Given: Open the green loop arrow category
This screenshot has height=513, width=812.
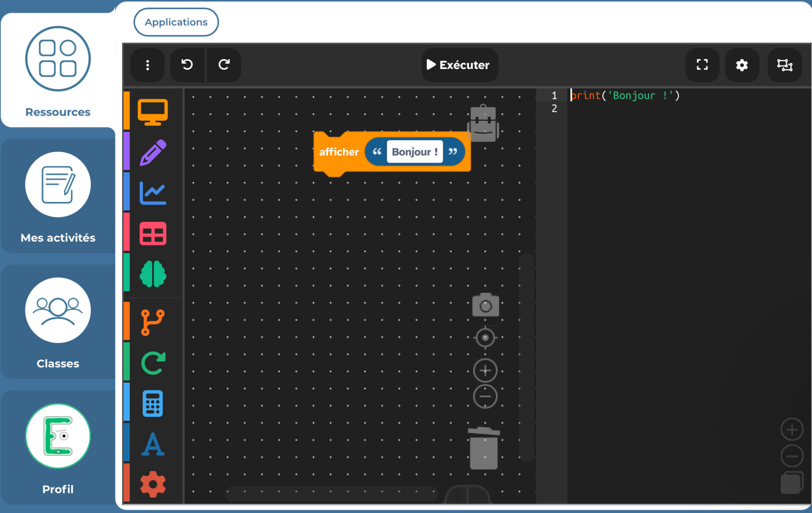Looking at the screenshot, I should [153, 363].
